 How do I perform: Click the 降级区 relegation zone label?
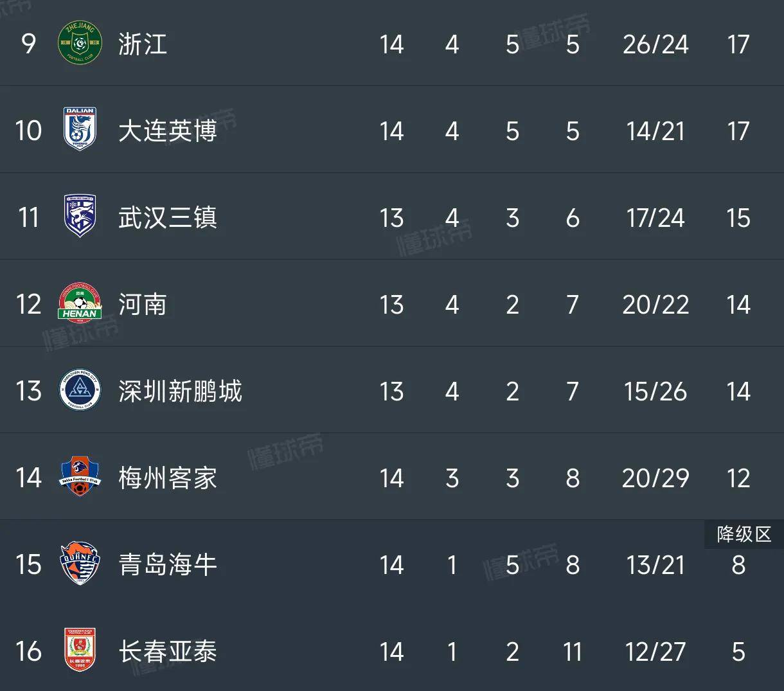[744, 534]
